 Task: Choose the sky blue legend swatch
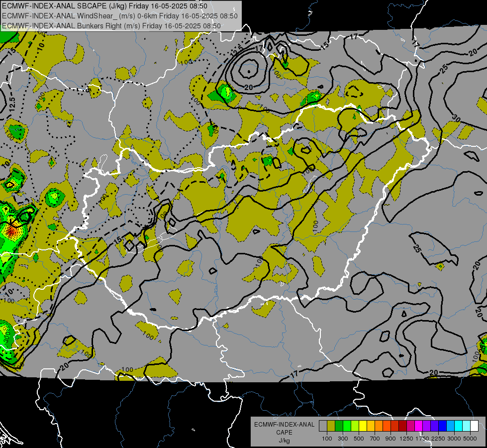(451, 426)
